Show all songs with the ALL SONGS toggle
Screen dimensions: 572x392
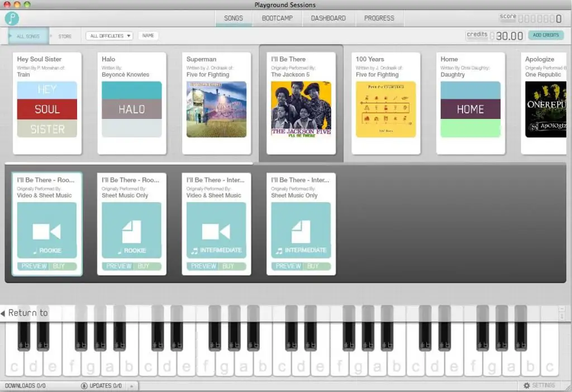28,36
